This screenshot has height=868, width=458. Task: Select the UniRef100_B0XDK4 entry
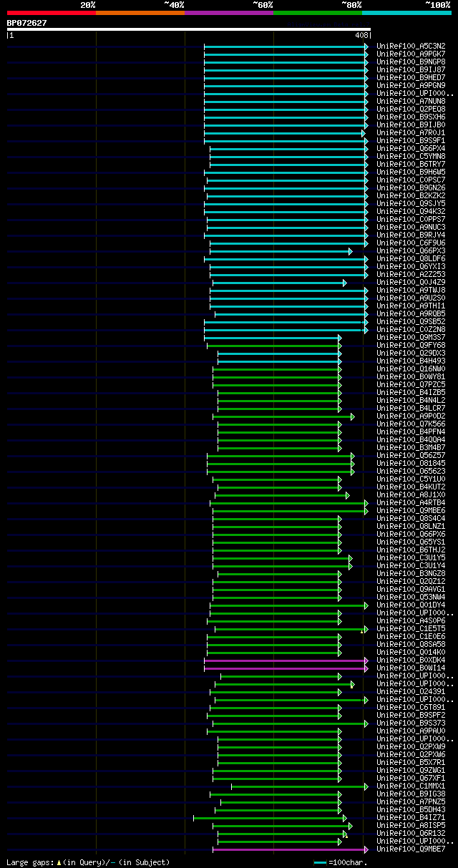click(x=411, y=660)
